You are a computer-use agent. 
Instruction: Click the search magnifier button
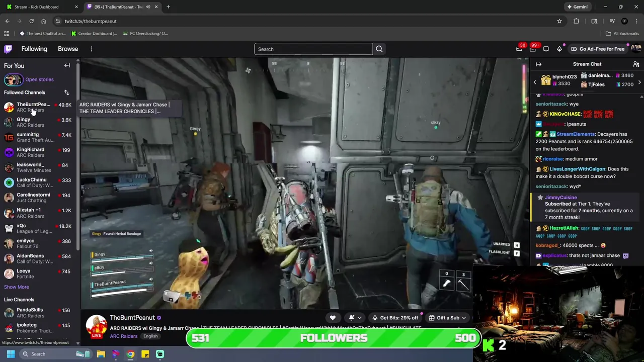(x=379, y=49)
